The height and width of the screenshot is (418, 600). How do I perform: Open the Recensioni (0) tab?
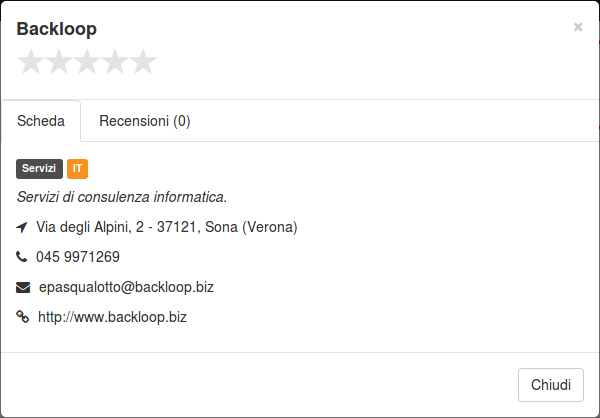(x=145, y=121)
